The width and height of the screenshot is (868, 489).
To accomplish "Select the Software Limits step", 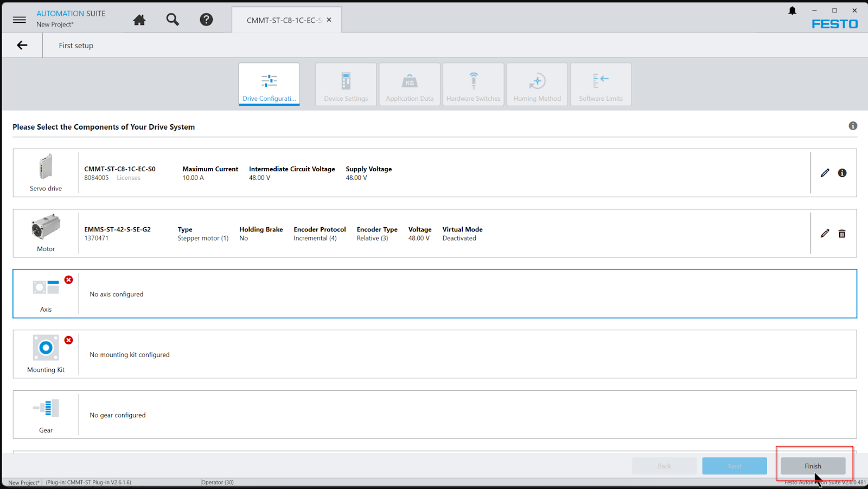I will [x=601, y=84].
